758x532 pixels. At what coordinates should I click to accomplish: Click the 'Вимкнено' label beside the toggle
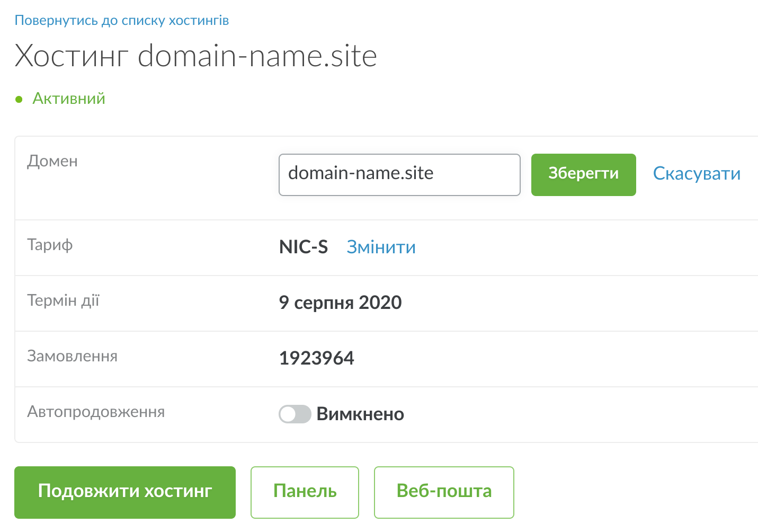click(360, 414)
